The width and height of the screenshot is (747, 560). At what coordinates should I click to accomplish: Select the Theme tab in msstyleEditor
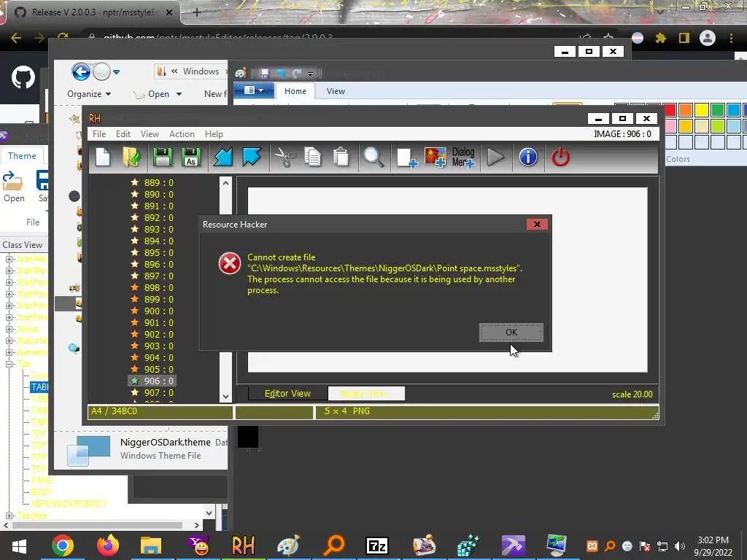click(x=22, y=156)
